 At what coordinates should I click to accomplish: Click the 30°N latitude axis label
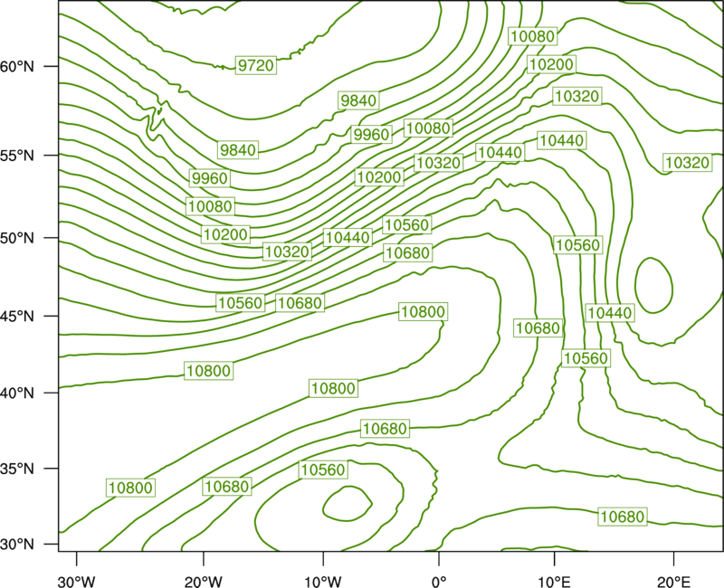click(x=17, y=545)
